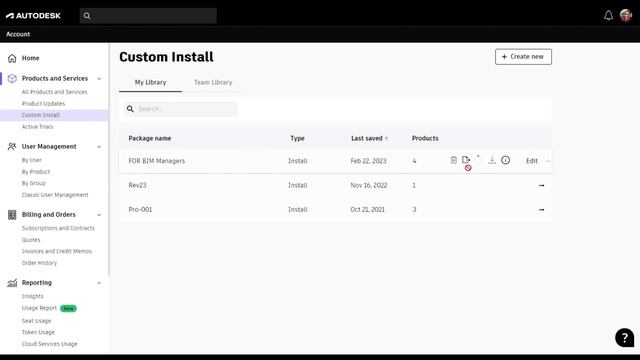Open Insights under Reporting
Viewport: 640px width, 360px height.
point(32,296)
